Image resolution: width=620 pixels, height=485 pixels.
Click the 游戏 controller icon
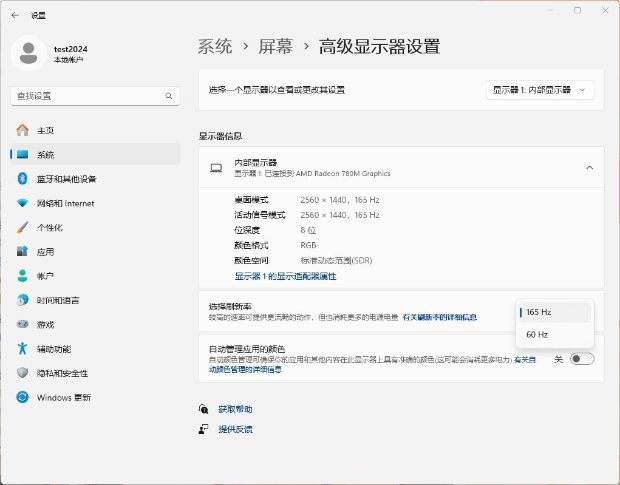pos(23,324)
